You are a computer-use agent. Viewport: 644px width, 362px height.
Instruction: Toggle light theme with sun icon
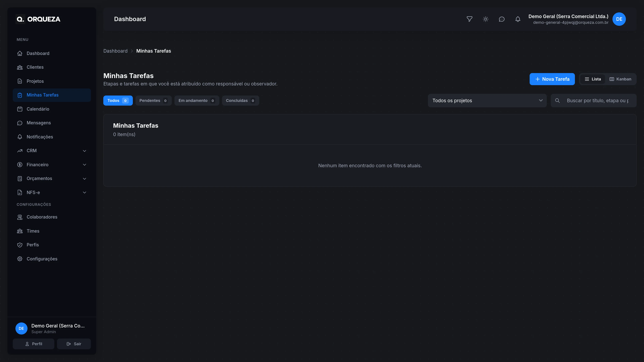(x=486, y=19)
